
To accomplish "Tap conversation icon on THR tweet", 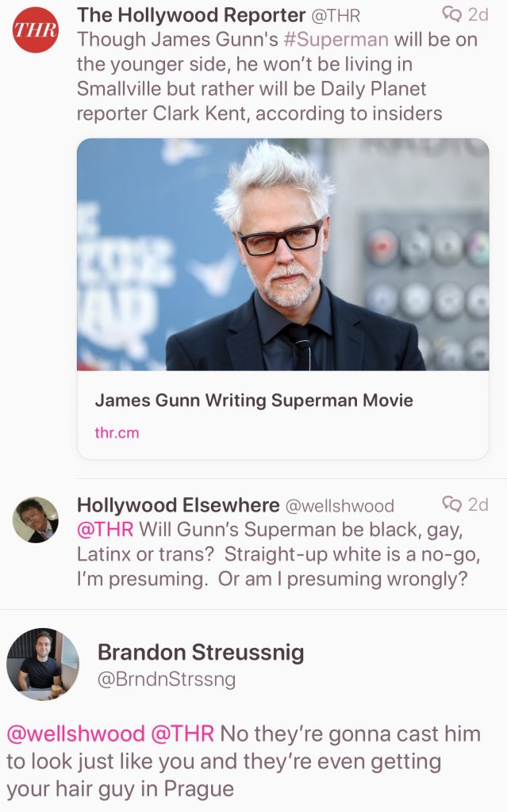I will pos(452,14).
